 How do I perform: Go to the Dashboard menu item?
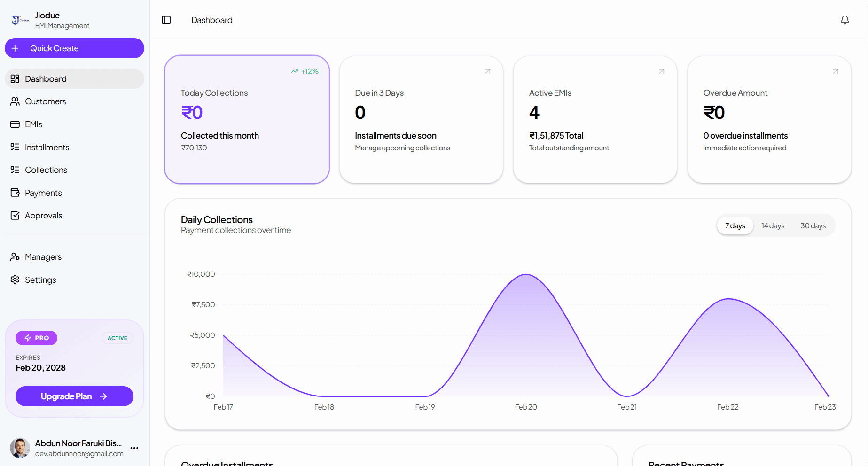tap(46, 78)
